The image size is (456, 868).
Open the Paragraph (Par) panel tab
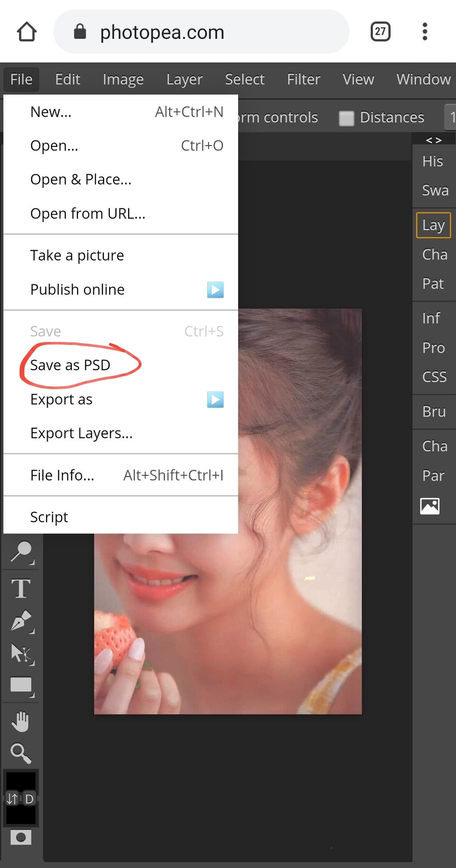click(433, 476)
